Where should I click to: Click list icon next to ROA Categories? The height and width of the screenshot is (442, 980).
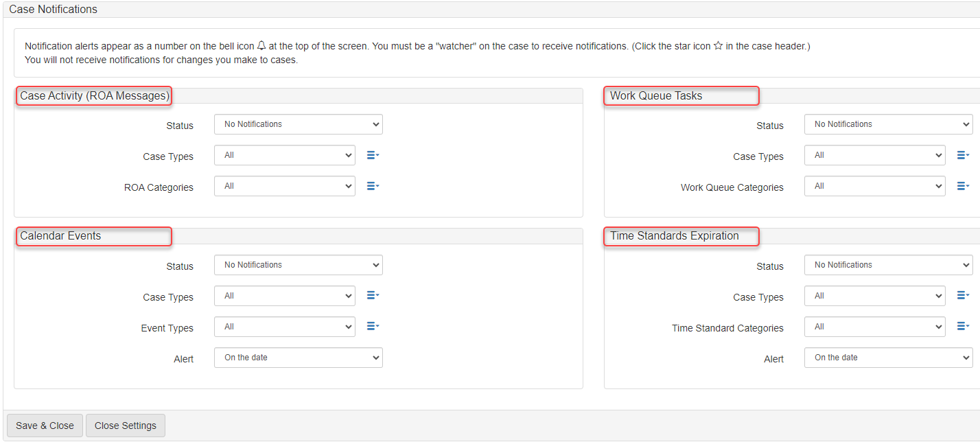373,186
